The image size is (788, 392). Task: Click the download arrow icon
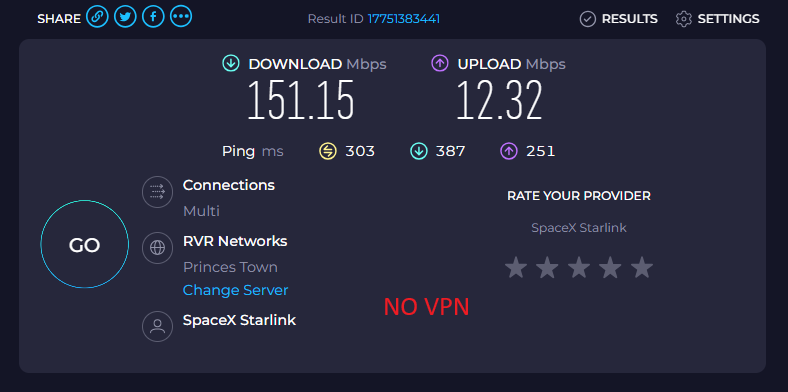[231, 64]
